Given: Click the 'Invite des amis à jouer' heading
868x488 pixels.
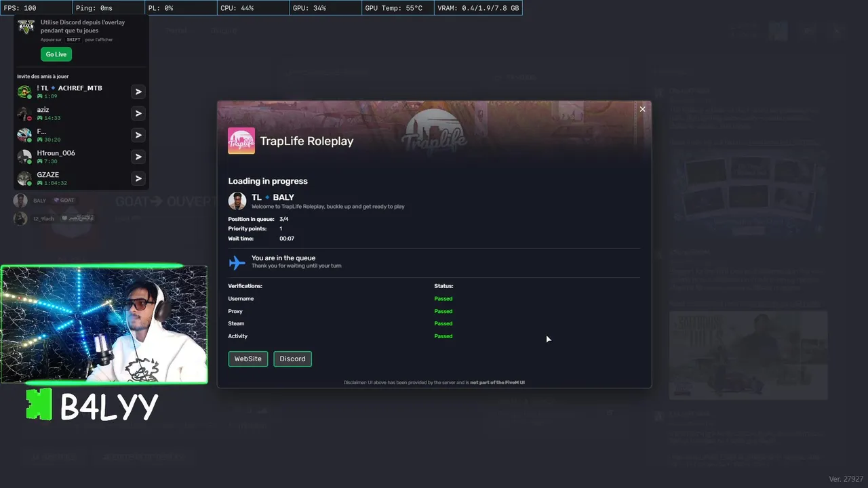Looking at the screenshot, I should [x=43, y=77].
